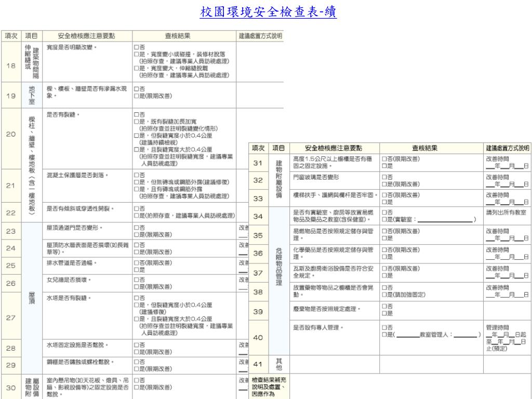Select item number 20
The image size is (532, 399).
point(11,134)
